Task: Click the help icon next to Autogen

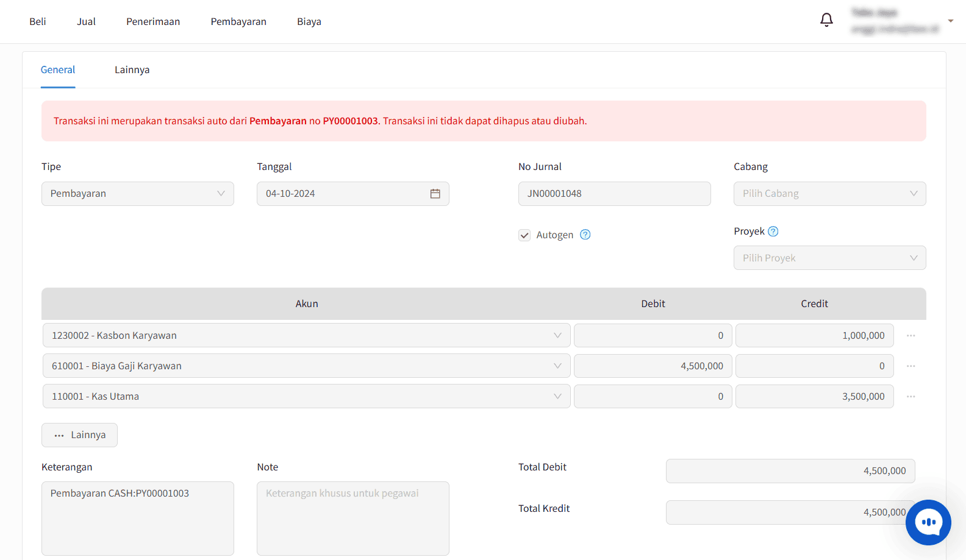Action: coord(585,235)
